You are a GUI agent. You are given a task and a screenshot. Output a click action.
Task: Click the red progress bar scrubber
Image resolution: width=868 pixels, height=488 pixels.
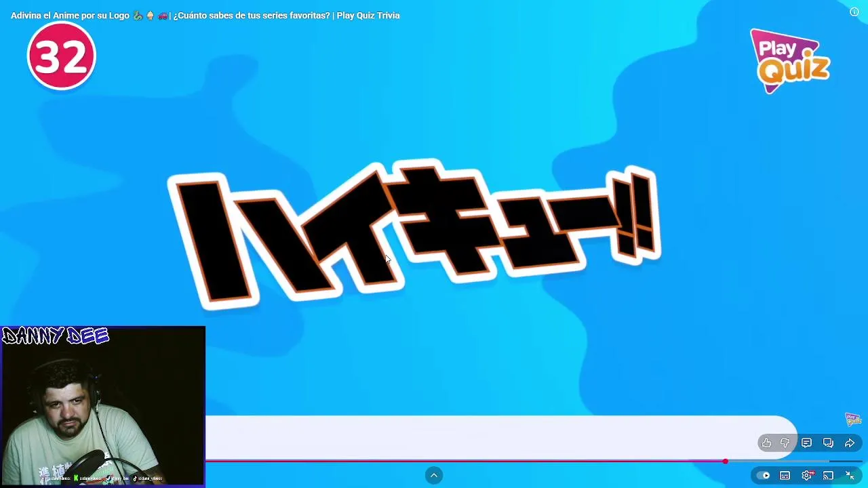coord(725,462)
